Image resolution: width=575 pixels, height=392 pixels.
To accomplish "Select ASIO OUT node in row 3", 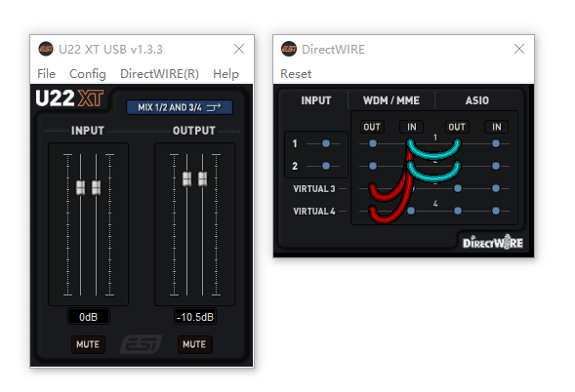I will [x=457, y=188].
